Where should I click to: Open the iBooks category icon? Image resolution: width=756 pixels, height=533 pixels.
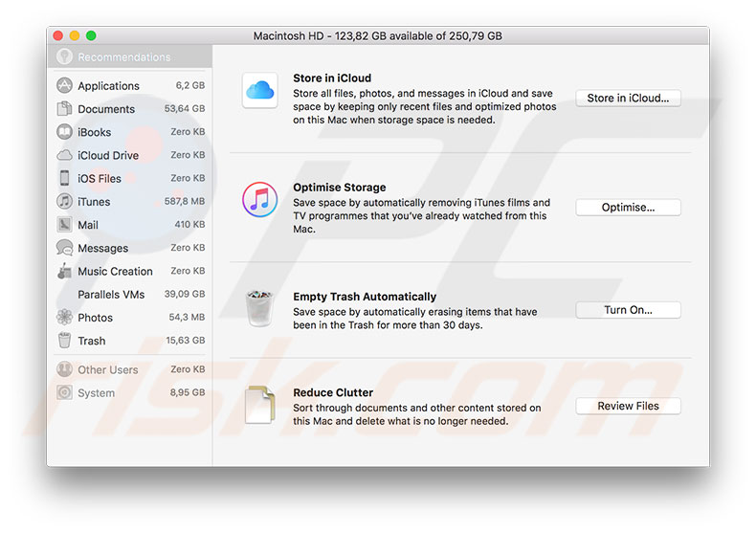pyautogui.click(x=64, y=132)
